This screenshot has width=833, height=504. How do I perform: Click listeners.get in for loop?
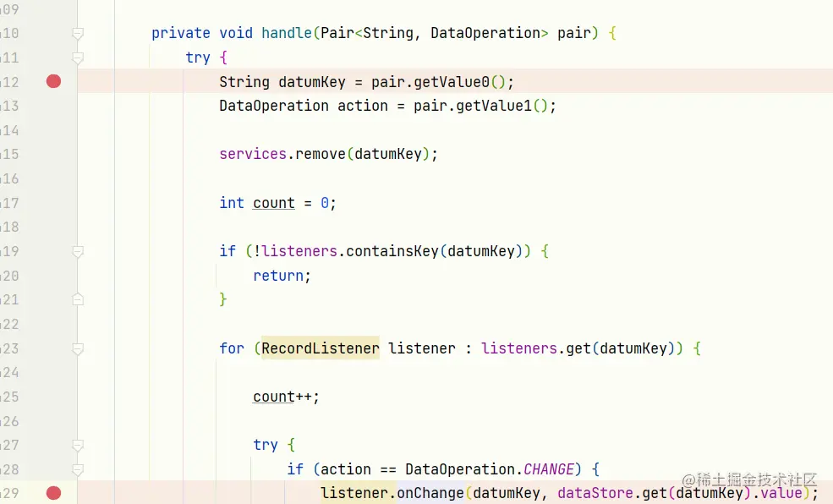click(x=536, y=348)
